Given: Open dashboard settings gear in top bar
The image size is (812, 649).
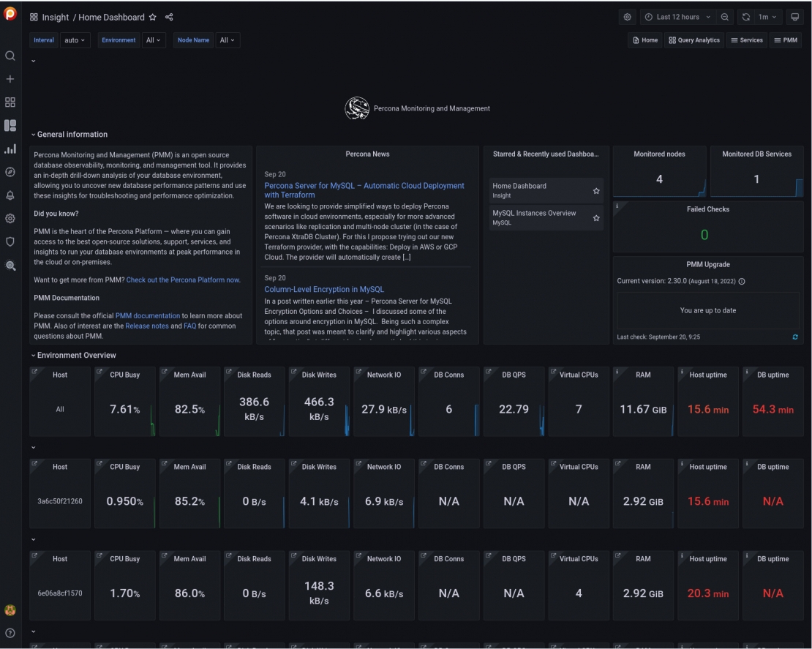Looking at the screenshot, I should pyautogui.click(x=627, y=17).
